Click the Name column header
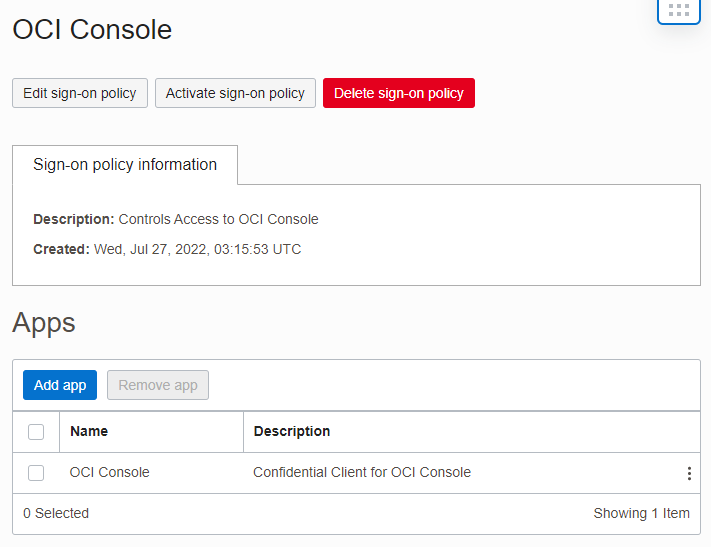Screen dimensions: 711x547 pyautogui.click(x=89, y=431)
